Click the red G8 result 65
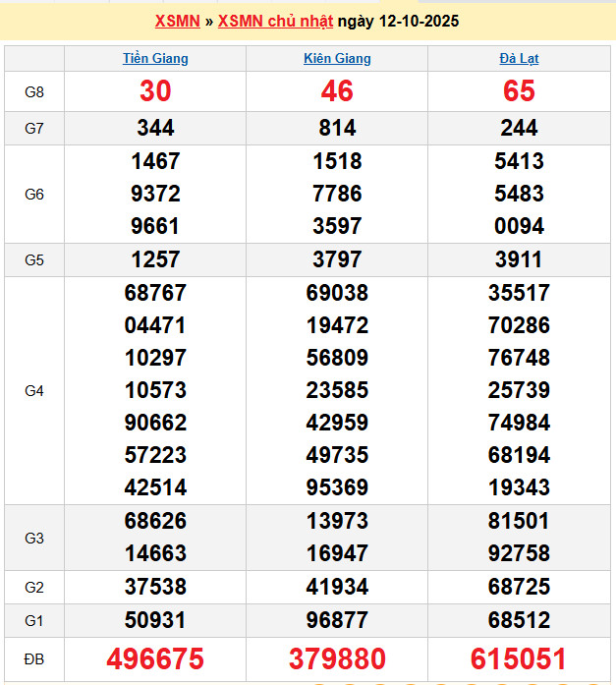616x685 pixels. pyautogui.click(x=519, y=91)
